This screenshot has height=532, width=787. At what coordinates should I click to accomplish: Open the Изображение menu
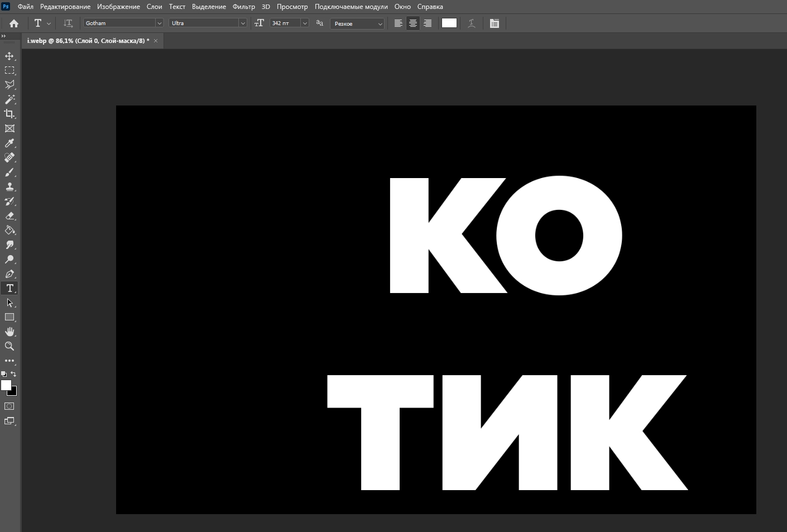118,7
